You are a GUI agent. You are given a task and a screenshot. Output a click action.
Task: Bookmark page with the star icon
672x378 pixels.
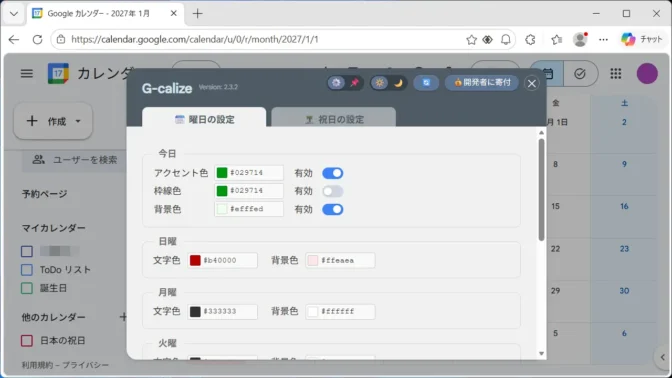471,39
